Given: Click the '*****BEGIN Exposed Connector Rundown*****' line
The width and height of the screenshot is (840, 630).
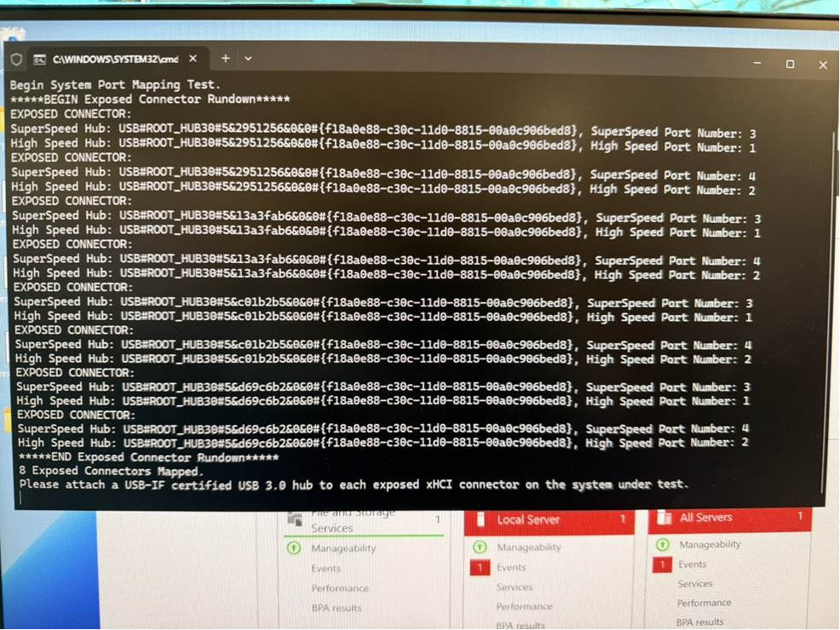Looking at the screenshot, I should click(x=150, y=99).
